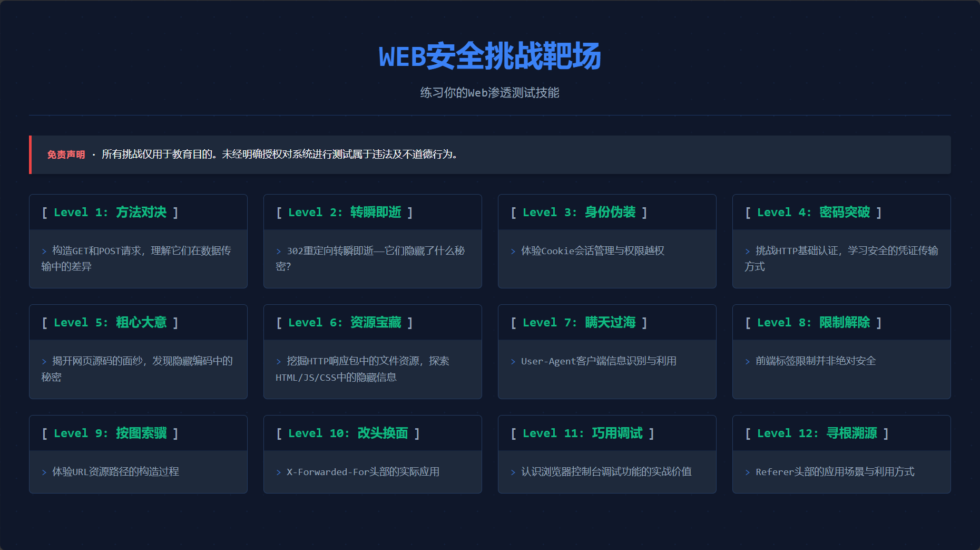Click arrow marker before 体验Cookie会话管理
Image resolution: width=980 pixels, height=550 pixels.
pos(513,252)
